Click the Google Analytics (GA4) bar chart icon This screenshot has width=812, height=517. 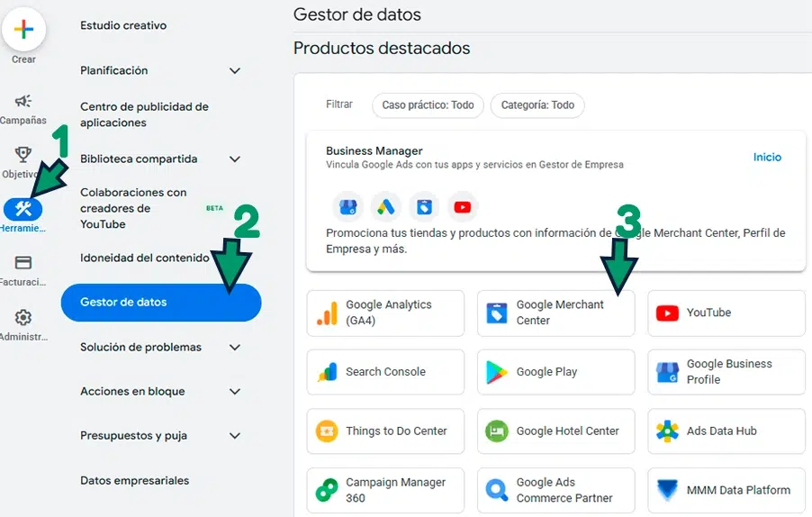click(x=327, y=313)
